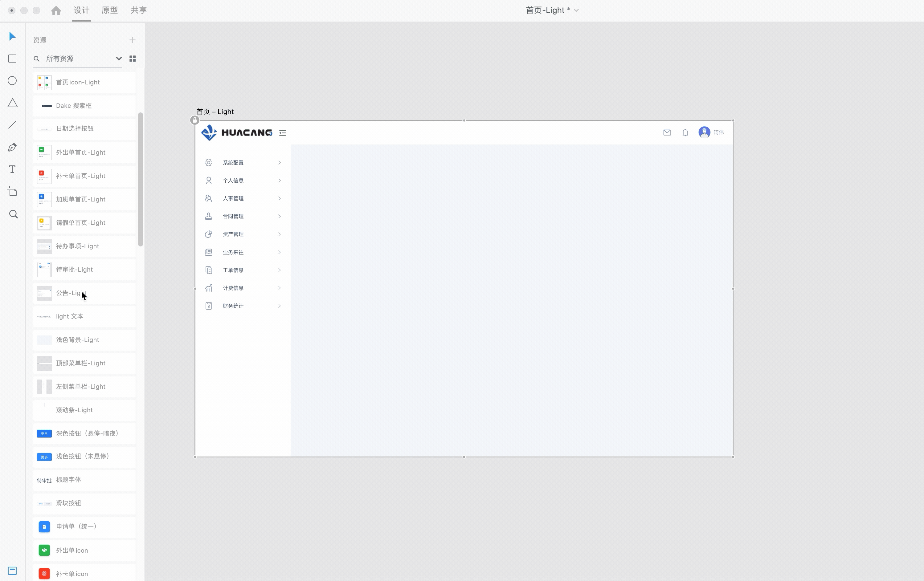Expand the 系统配置 menu chevron
Image resolution: width=924 pixels, height=581 pixels.
pyautogui.click(x=279, y=163)
